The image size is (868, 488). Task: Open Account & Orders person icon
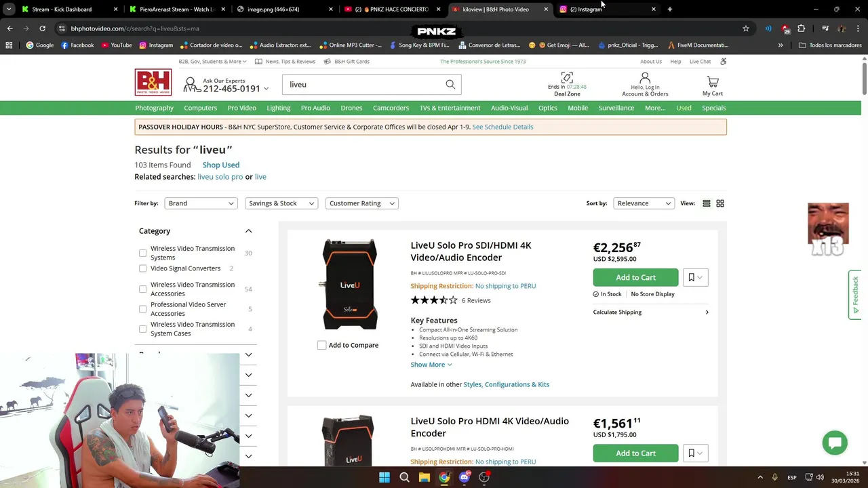click(x=645, y=78)
